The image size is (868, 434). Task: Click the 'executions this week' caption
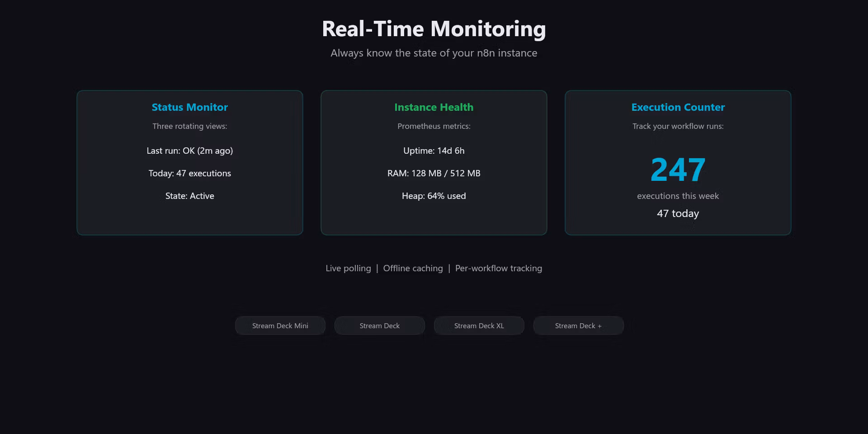coord(678,196)
